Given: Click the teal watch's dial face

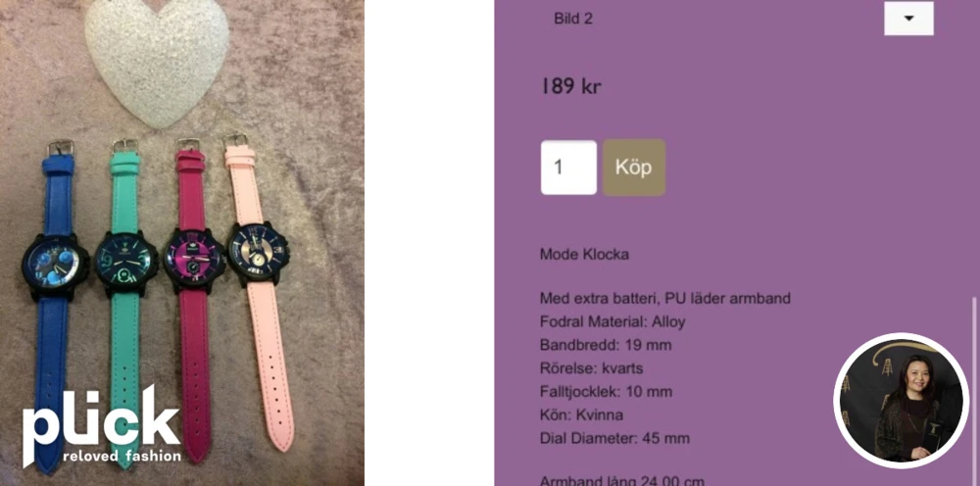Looking at the screenshot, I should coord(125,262).
